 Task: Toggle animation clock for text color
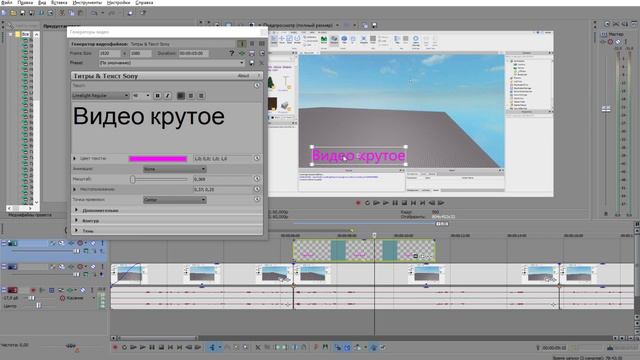click(x=257, y=158)
